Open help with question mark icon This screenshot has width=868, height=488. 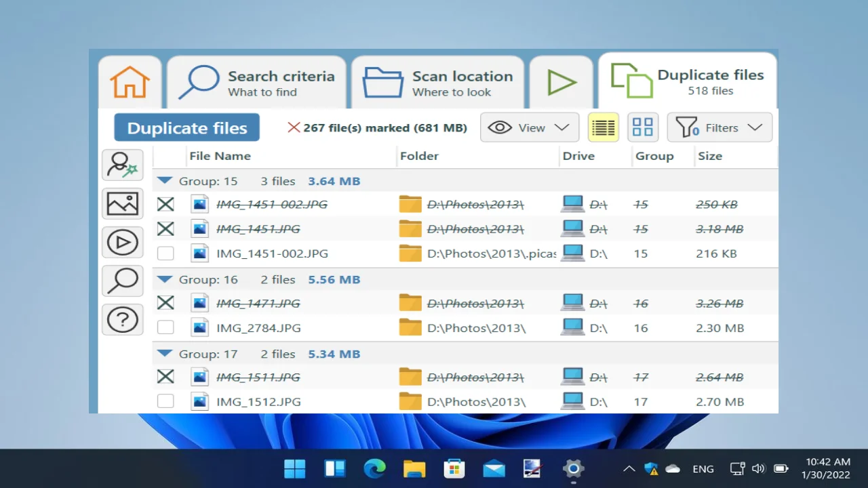123,319
